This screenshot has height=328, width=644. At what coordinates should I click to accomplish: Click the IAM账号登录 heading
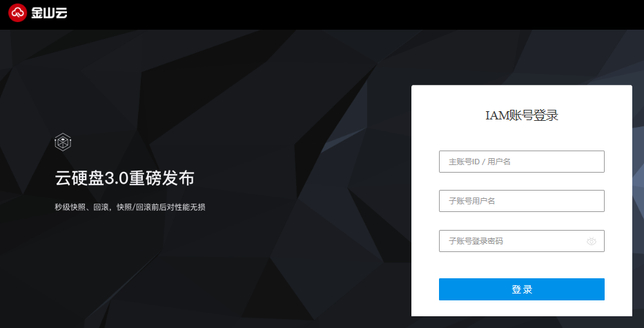click(x=522, y=115)
